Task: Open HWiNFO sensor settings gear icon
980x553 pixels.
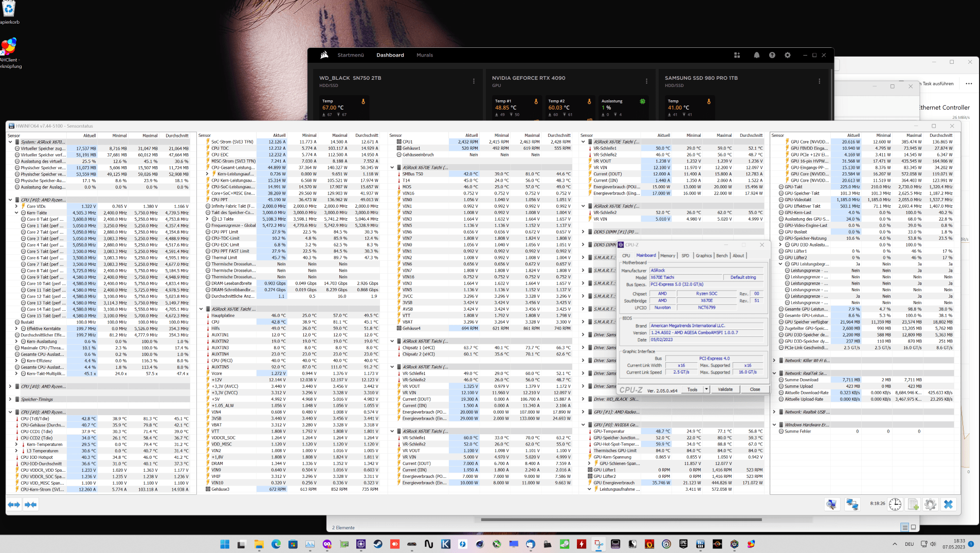Action: pyautogui.click(x=930, y=505)
